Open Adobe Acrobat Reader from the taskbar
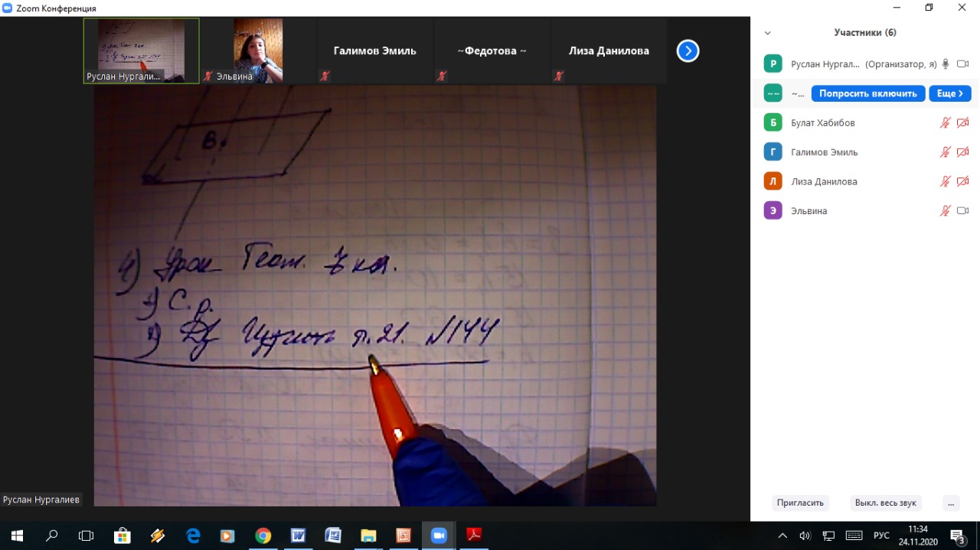The width and height of the screenshot is (980, 550). point(474,535)
